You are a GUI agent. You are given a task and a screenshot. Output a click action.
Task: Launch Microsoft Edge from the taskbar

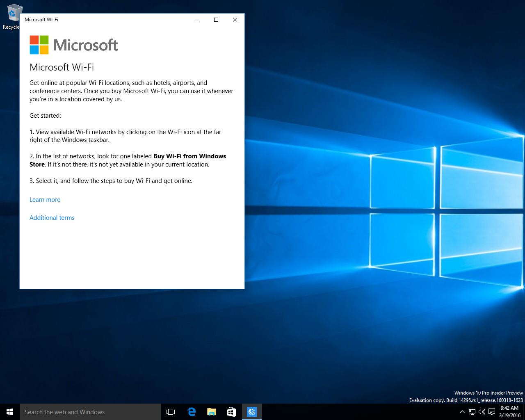coord(191,412)
